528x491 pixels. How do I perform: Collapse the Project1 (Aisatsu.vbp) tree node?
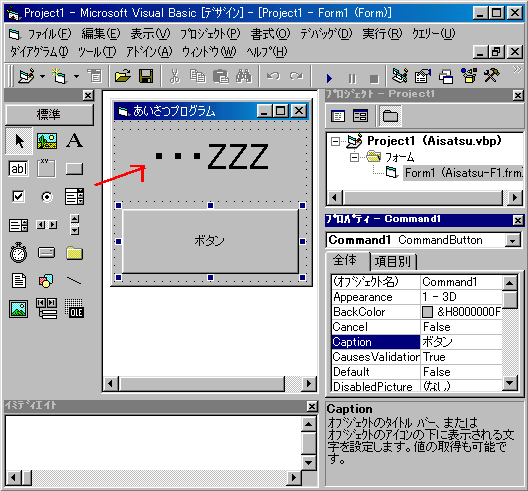click(335, 141)
